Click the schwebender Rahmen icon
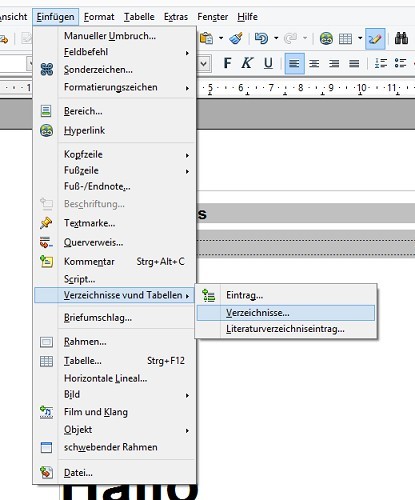The width and height of the screenshot is (415, 500). click(46, 447)
